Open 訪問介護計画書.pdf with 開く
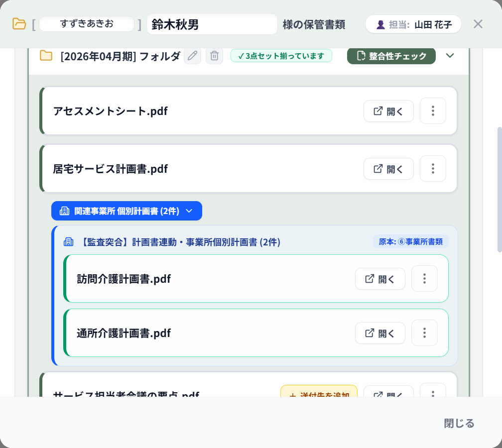Viewport: 502px width, 448px height. point(380,279)
